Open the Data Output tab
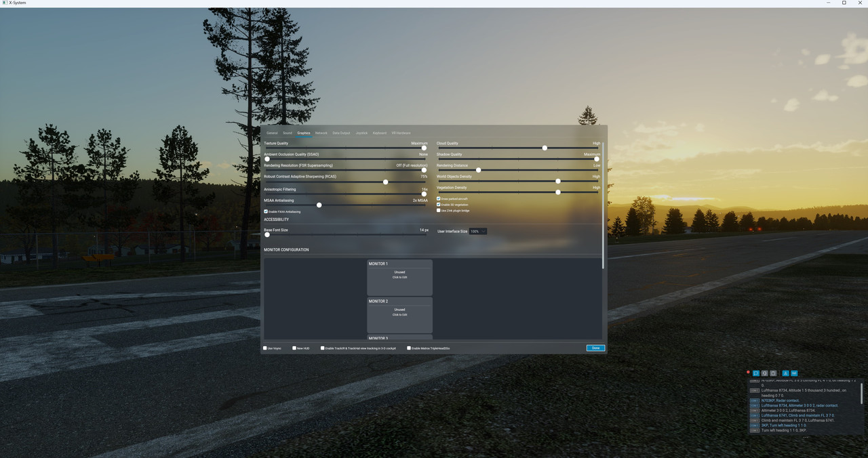Image resolution: width=868 pixels, height=458 pixels. 341,133
